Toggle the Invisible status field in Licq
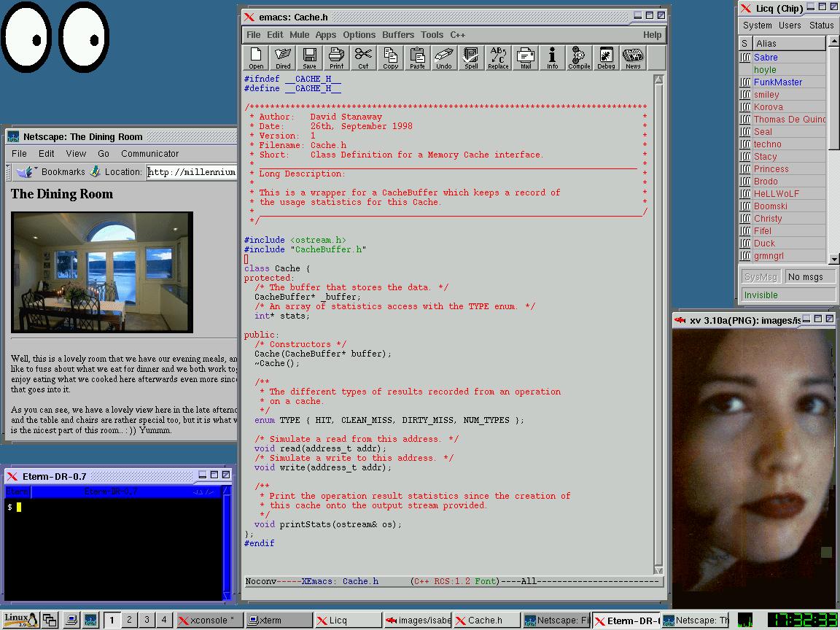The height and width of the screenshot is (630, 840). point(787,295)
